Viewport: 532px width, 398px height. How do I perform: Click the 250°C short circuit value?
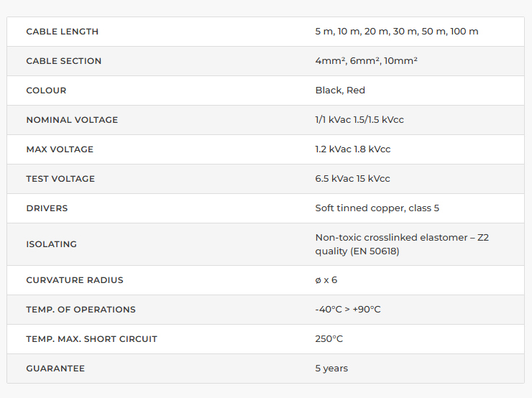coord(329,339)
